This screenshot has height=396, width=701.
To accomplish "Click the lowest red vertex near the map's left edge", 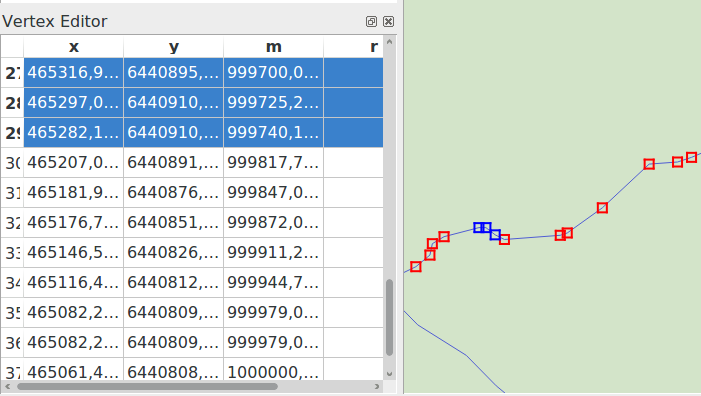I will pos(416,267).
